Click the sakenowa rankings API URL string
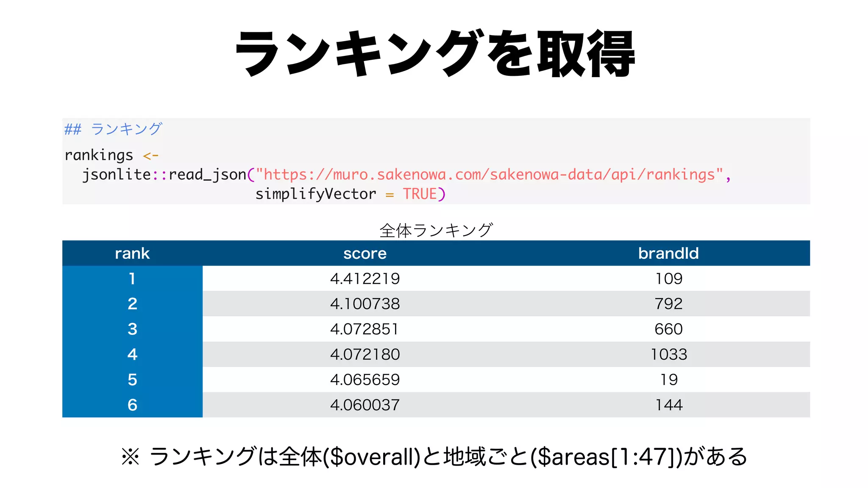The image size is (868, 488). tap(490, 175)
